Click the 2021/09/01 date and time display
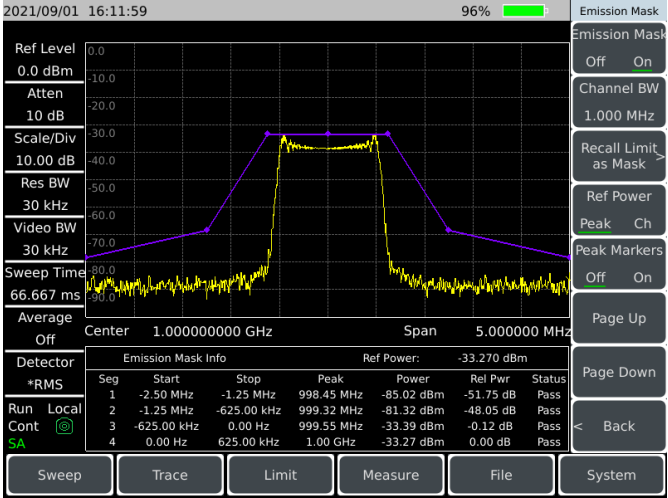 [75, 11]
